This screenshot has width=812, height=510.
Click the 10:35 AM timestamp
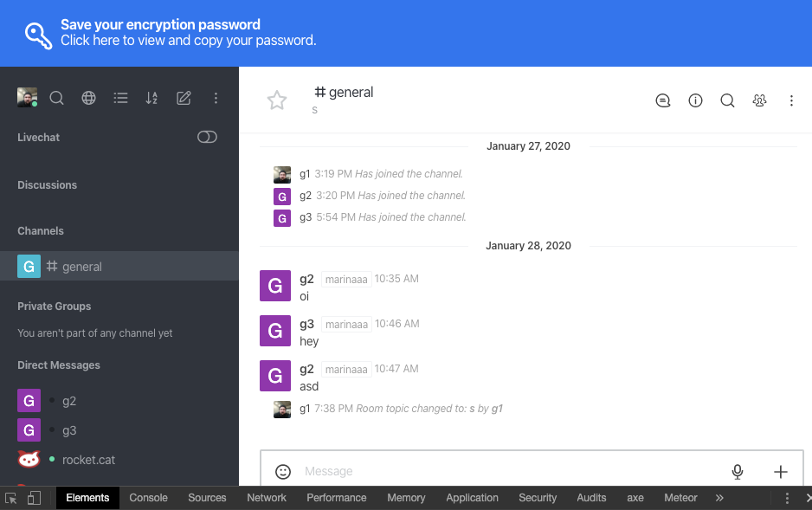coord(396,279)
